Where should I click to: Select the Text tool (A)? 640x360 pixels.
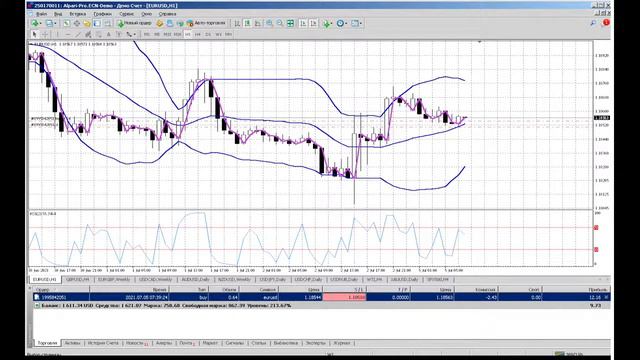pyautogui.click(x=108, y=34)
